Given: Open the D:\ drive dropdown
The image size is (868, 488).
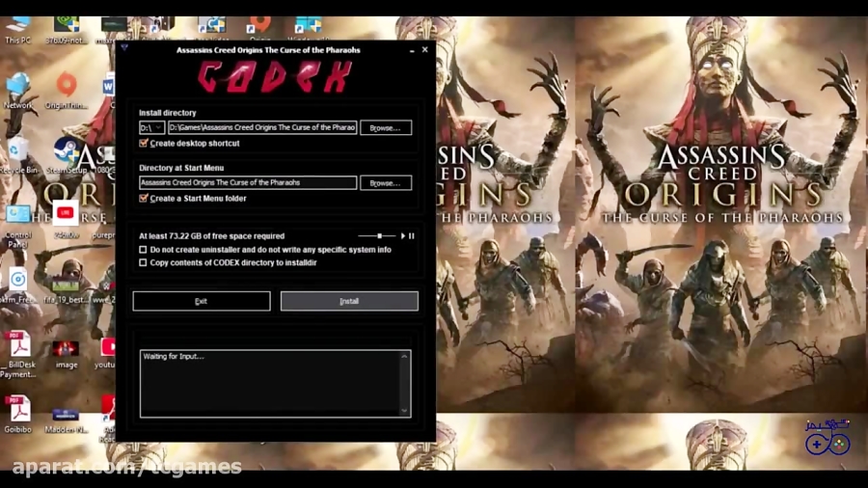Looking at the screenshot, I should click(151, 127).
